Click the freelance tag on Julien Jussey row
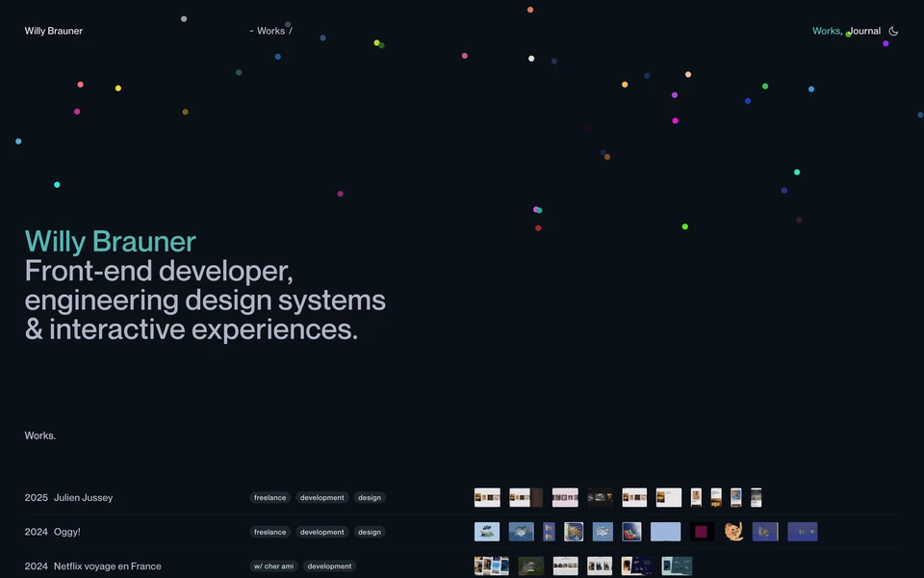924x578 pixels. coord(269,498)
